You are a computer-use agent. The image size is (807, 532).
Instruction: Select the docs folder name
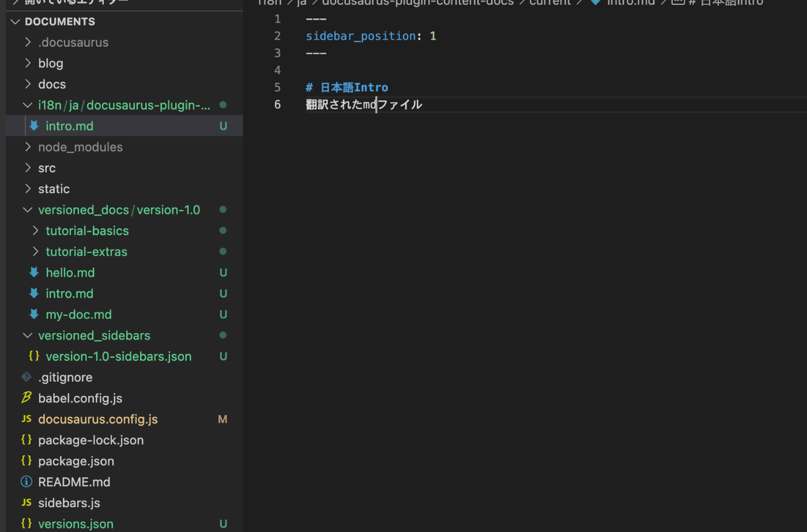tap(52, 84)
